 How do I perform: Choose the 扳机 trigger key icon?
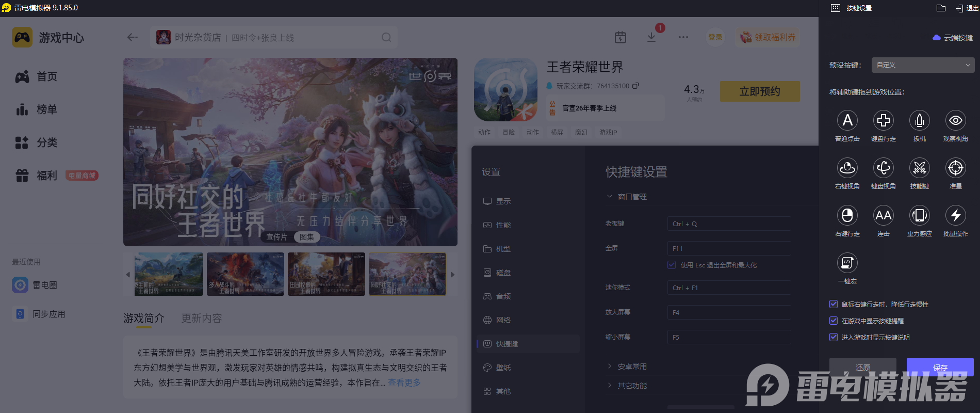click(x=919, y=120)
